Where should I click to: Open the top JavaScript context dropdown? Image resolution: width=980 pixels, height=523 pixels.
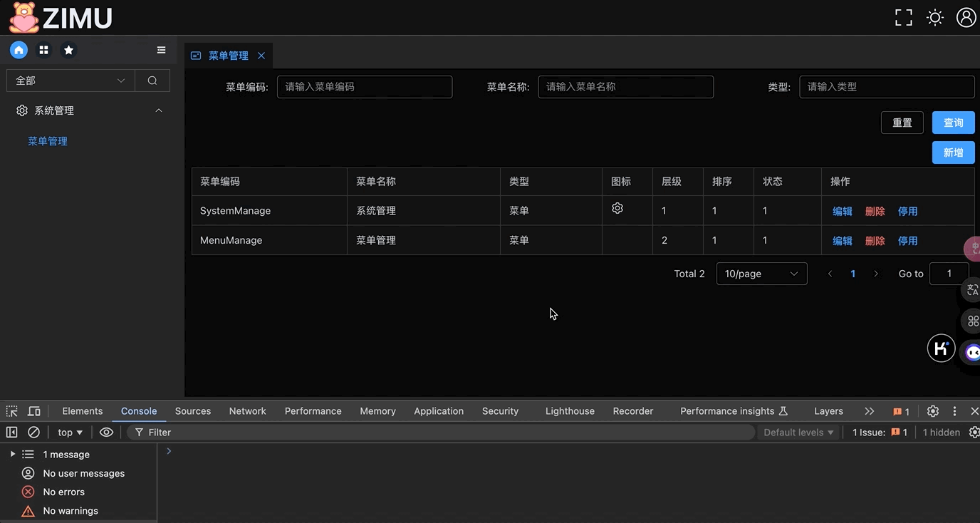[x=70, y=433]
